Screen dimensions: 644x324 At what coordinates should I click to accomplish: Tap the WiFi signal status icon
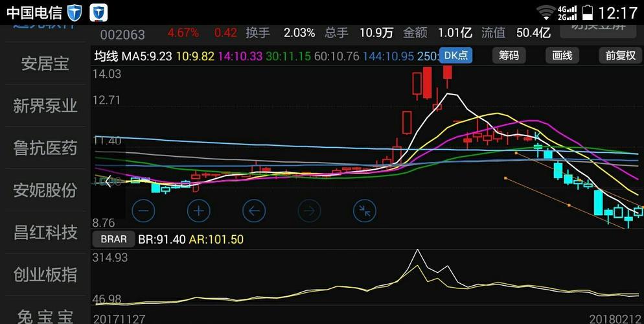[546, 13]
